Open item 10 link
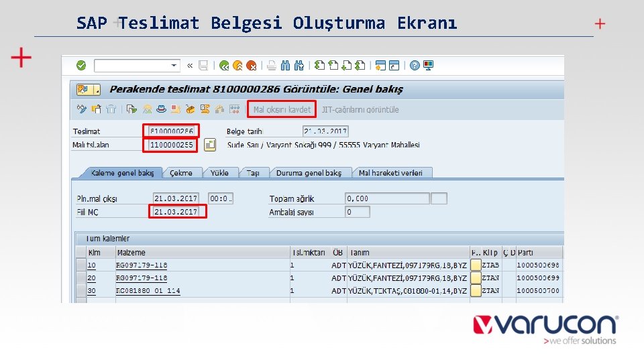644x362 pixels. (91, 265)
